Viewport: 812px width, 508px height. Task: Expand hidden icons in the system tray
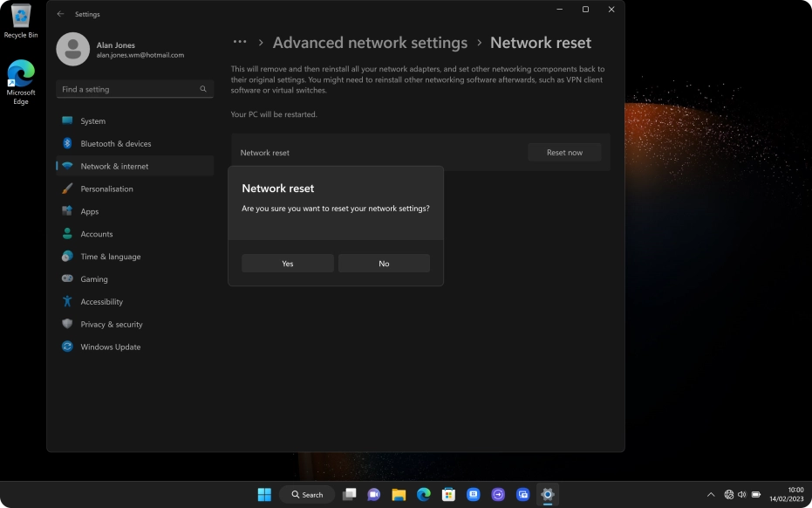coord(713,494)
